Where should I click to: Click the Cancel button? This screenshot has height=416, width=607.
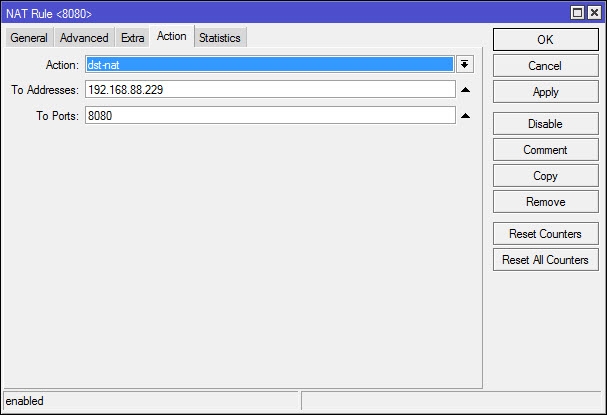(x=545, y=66)
